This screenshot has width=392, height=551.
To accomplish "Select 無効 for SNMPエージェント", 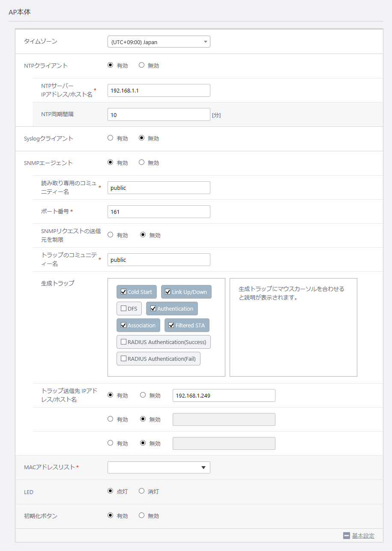I will 141,162.
